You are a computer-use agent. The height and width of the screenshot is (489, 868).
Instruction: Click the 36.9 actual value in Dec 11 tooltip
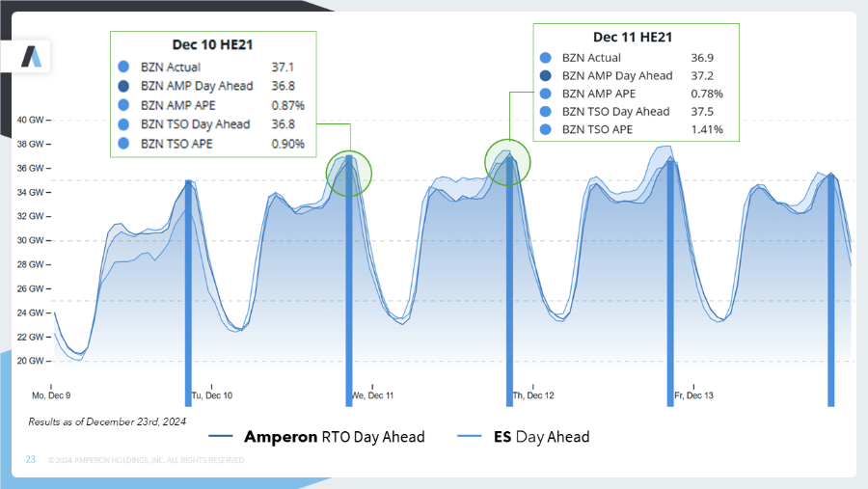pyautogui.click(x=702, y=58)
